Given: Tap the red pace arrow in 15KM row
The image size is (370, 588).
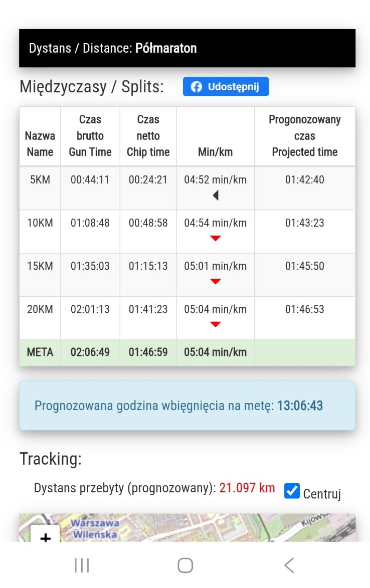Looking at the screenshot, I should click(x=216, y=282).
